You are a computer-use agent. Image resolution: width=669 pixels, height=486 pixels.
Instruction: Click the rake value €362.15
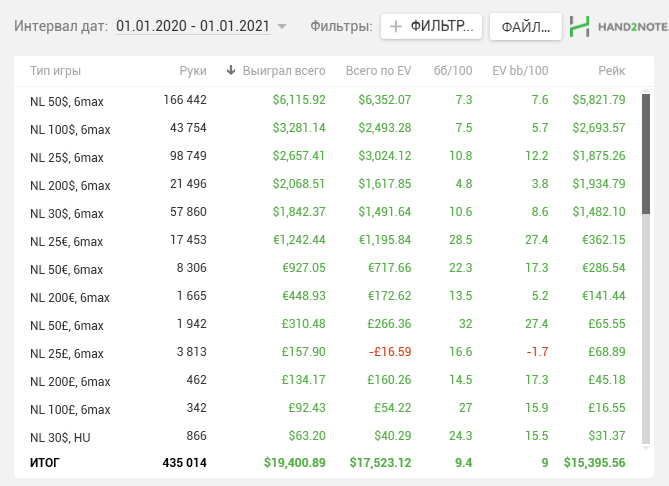604,240
